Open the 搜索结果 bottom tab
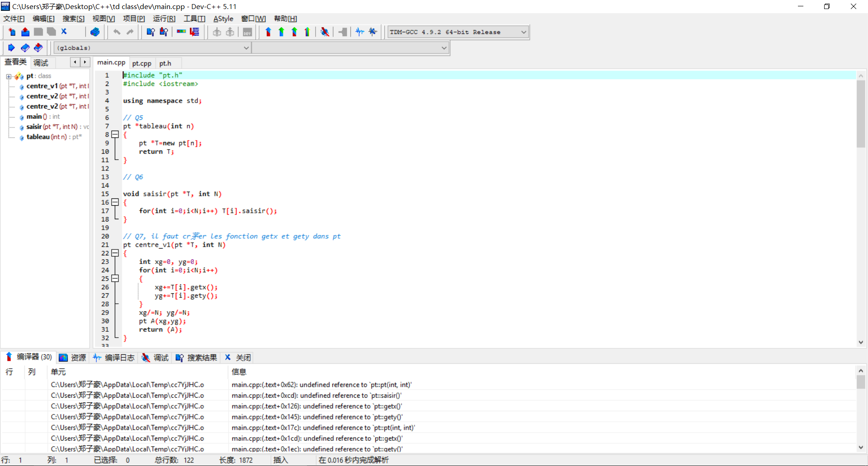This screenshot has height=466, width=868. coord(196,358)
